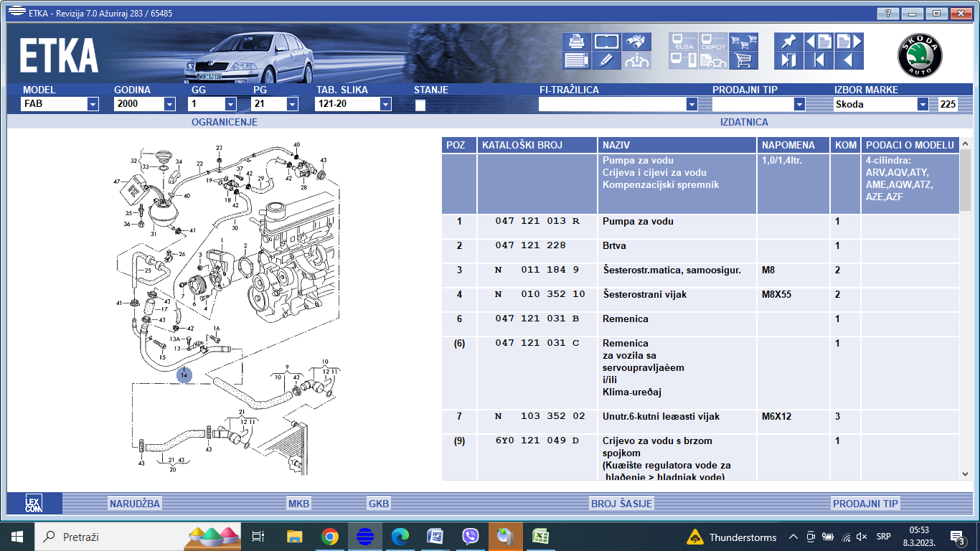Click the printer icon in the toolbar

pyautogui.click(x=577, y=42)
